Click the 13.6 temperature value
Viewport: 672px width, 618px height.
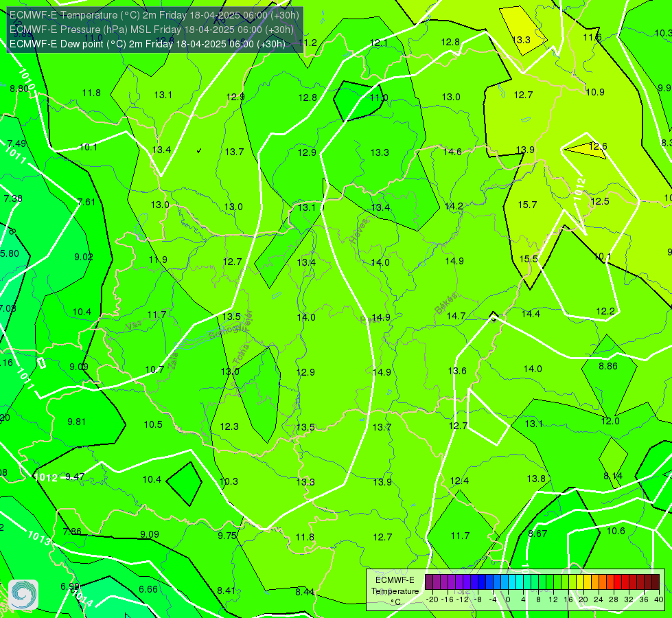coord(457,371)
